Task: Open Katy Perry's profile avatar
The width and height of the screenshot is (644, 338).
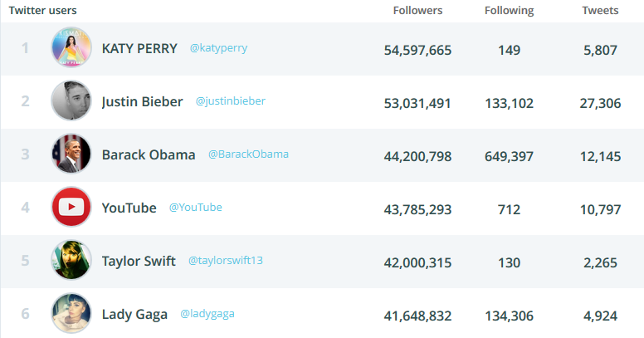Action: click(x=71, y=47)
